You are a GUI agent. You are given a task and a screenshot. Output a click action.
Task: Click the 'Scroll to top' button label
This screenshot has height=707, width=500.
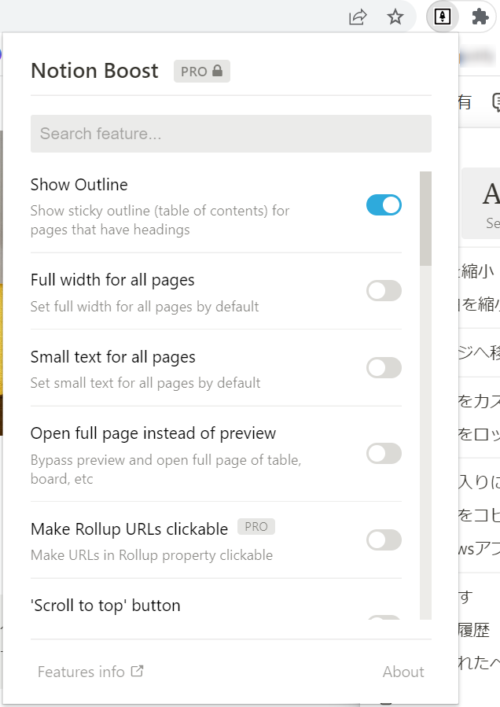tap(105, 606)
